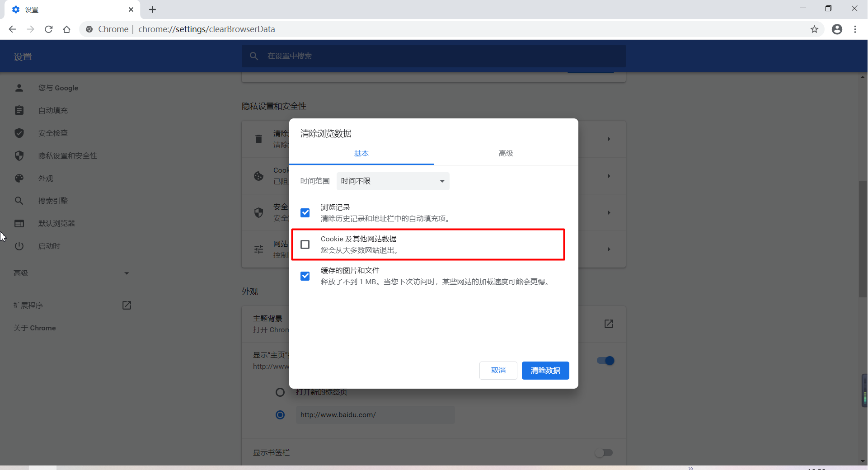
Task: Expand the site settings row arrow
Action: (609, 249)
